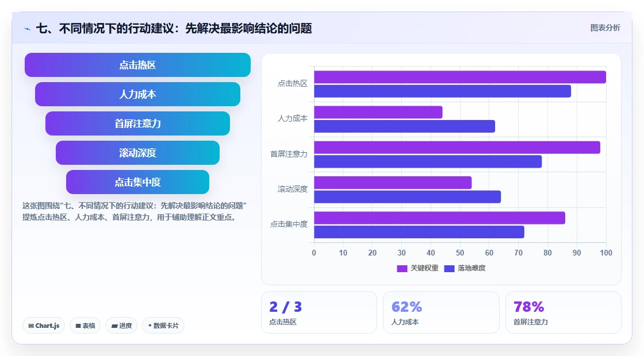644x356 pixels.
Task: Click the 2 / 3 点击热区 data card
Action: point(319,312)
